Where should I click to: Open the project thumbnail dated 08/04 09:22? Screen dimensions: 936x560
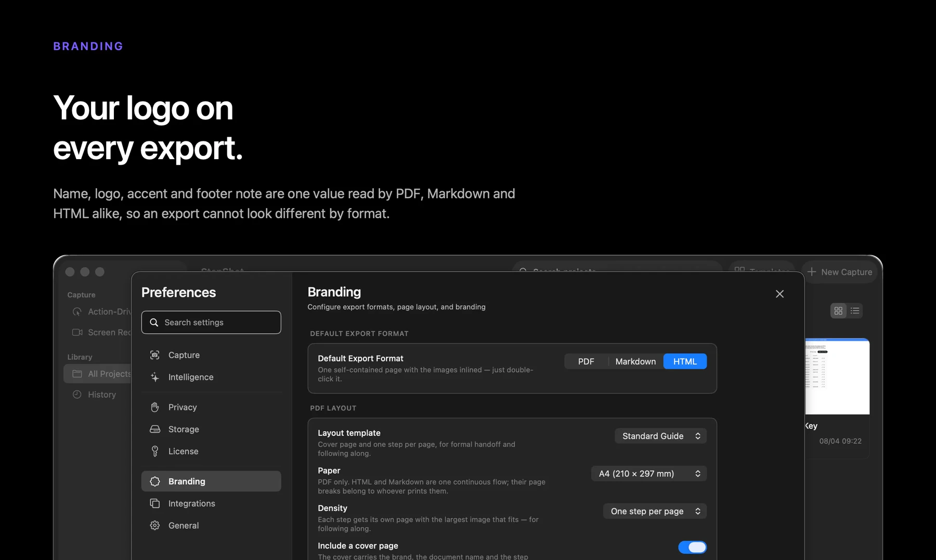coord(837,376)
